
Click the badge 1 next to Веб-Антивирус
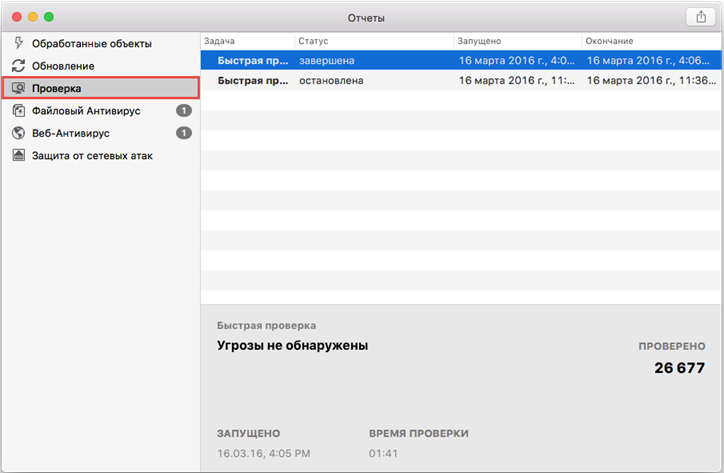point(184,133)
